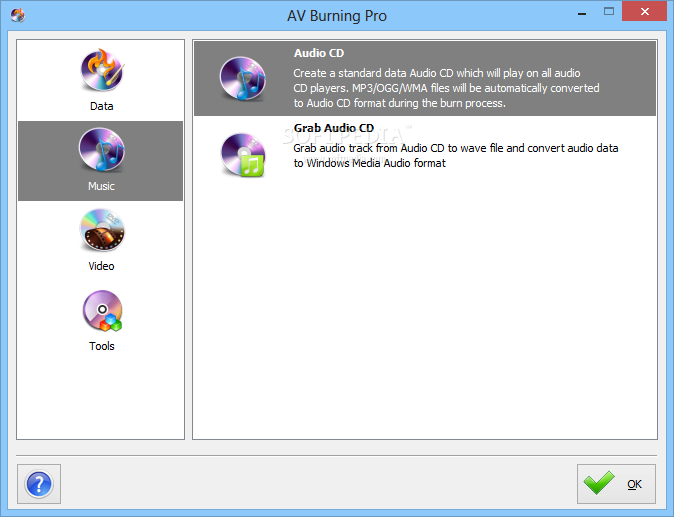The image size is (674, 517).
Task: Select the Data disc icon
Action: (102, 70)
